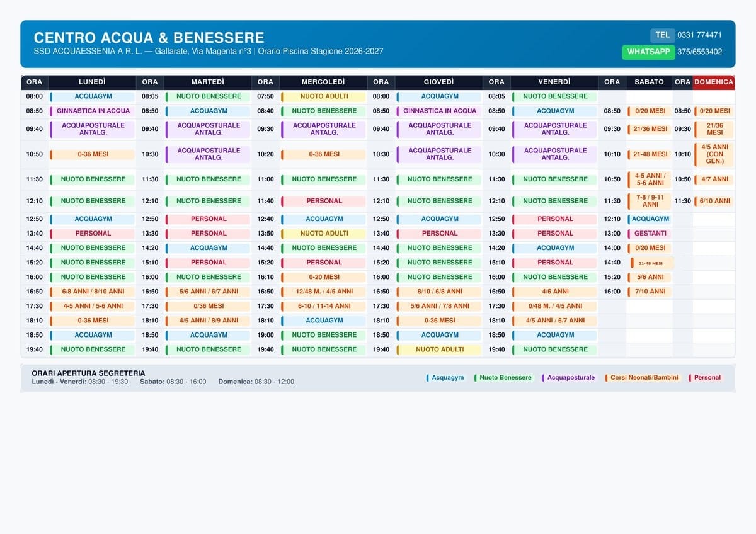Select the SABATO column header
Viewport: 756px width, 534px height.
(650, 82)
